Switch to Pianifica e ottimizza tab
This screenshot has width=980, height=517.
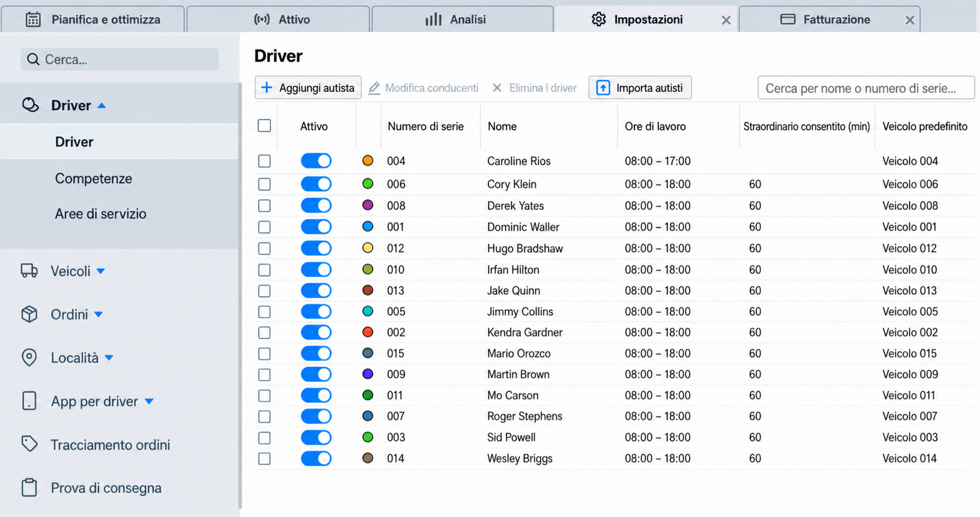click(93, 19)
